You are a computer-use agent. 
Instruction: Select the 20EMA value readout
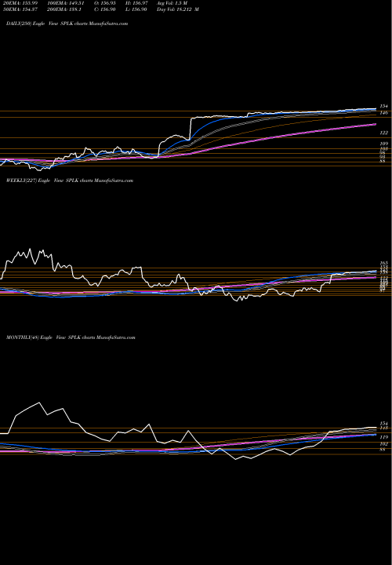(x=19, y=3)
